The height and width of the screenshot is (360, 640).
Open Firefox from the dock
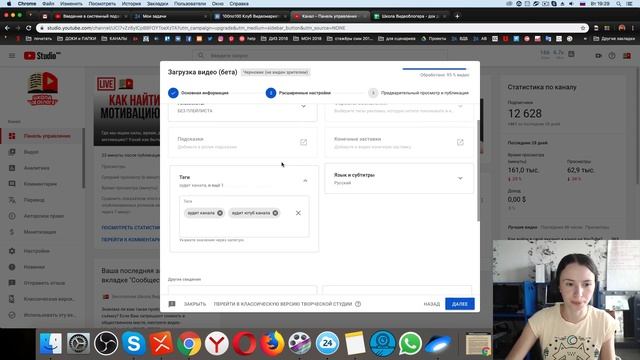(272, 343)
